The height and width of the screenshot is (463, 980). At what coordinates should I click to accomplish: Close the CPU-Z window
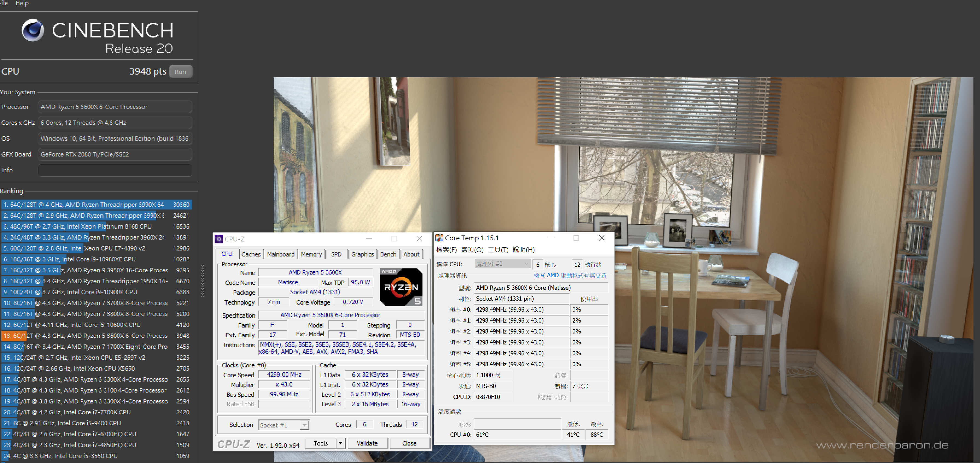(x=419, y=239)
